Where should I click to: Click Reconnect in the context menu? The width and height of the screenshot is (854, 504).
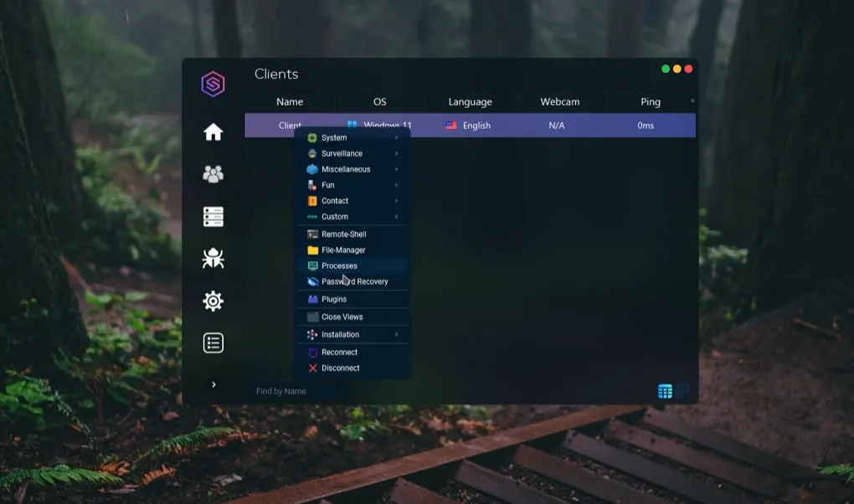(x=338, y=352)
